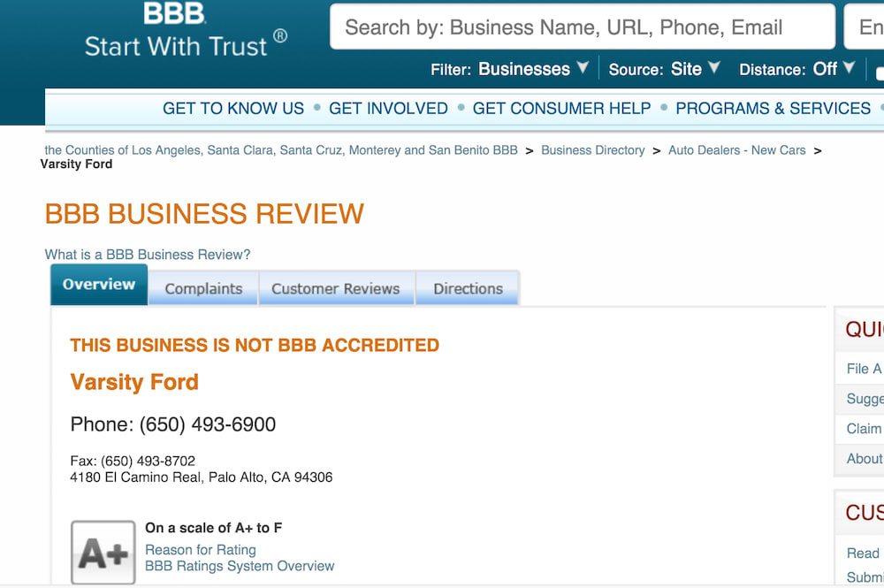Click the A+ rating badge icon
Viewport: 884px width, 588px height.
coord(103,552)
